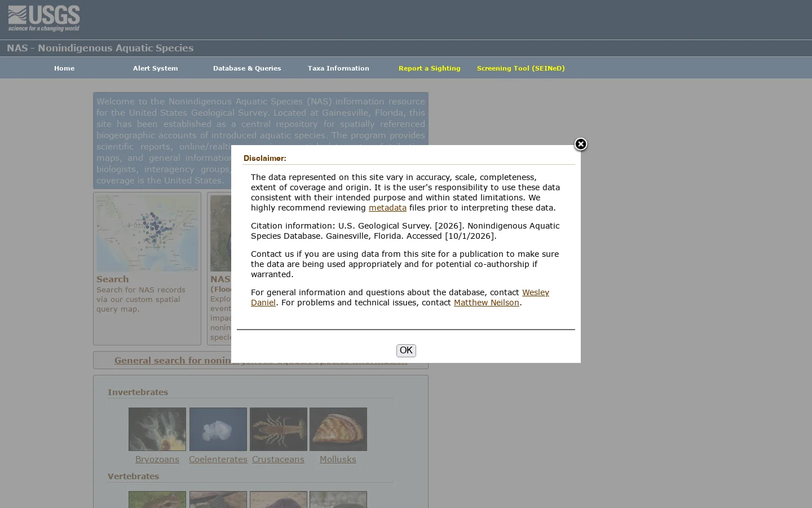Open the Coelenterates text link
The height and width of the screenshot is (508, 812).
(218, 459)
